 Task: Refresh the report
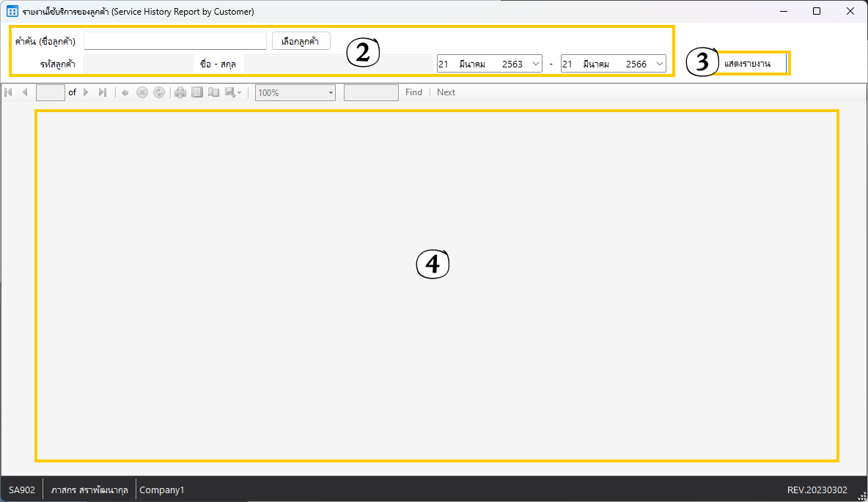pyautogui.click(x=159, y=92)
